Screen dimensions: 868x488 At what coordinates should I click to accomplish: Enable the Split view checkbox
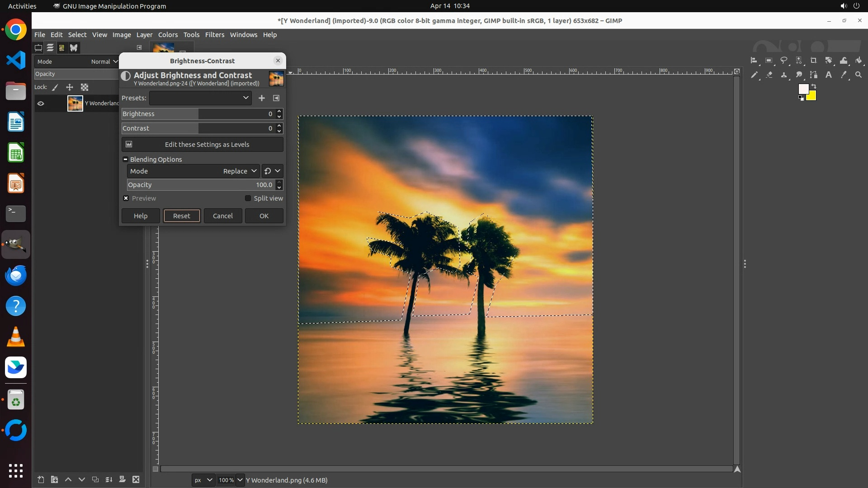pos(248,198)
